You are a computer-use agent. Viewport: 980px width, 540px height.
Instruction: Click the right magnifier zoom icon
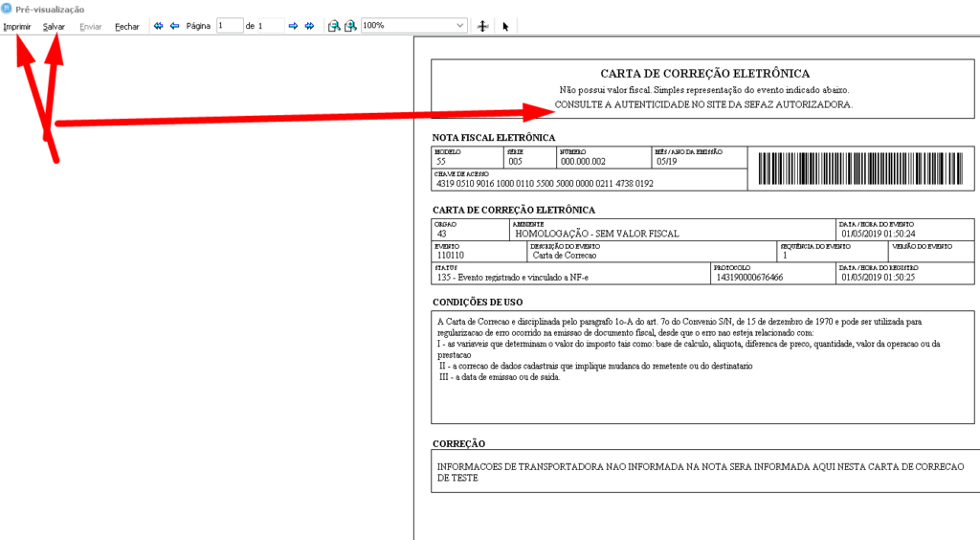point(350,26)
